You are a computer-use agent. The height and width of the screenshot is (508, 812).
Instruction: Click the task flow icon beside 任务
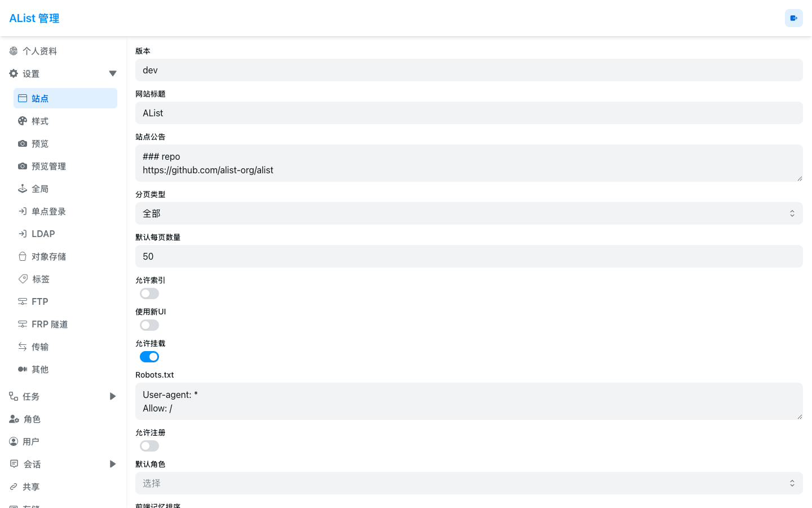(14, 396)
